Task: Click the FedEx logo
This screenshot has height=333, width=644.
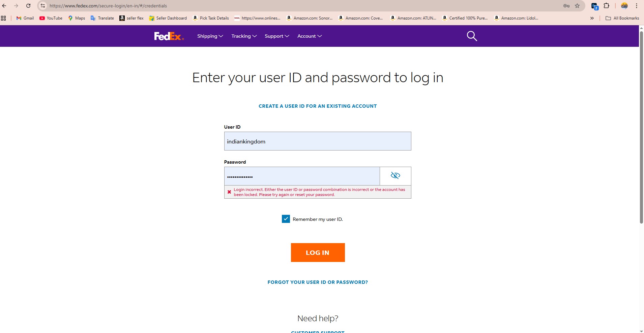Action: [x=169, y=36]
